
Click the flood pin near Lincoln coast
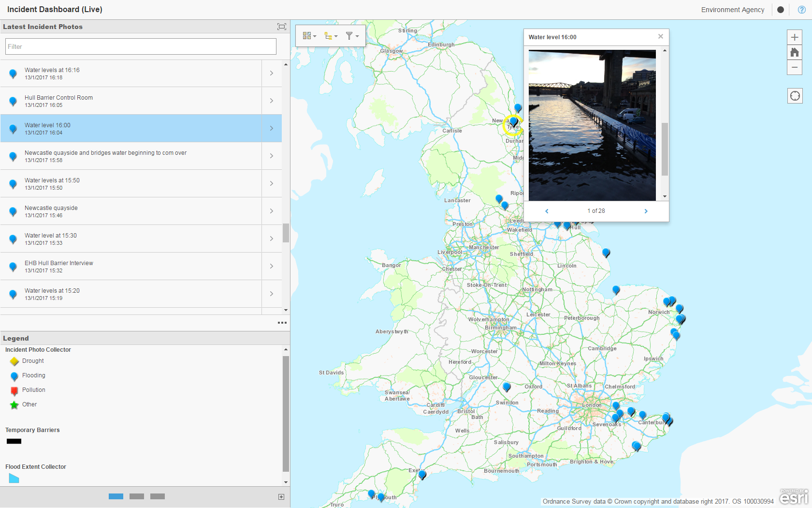(606, 253)
